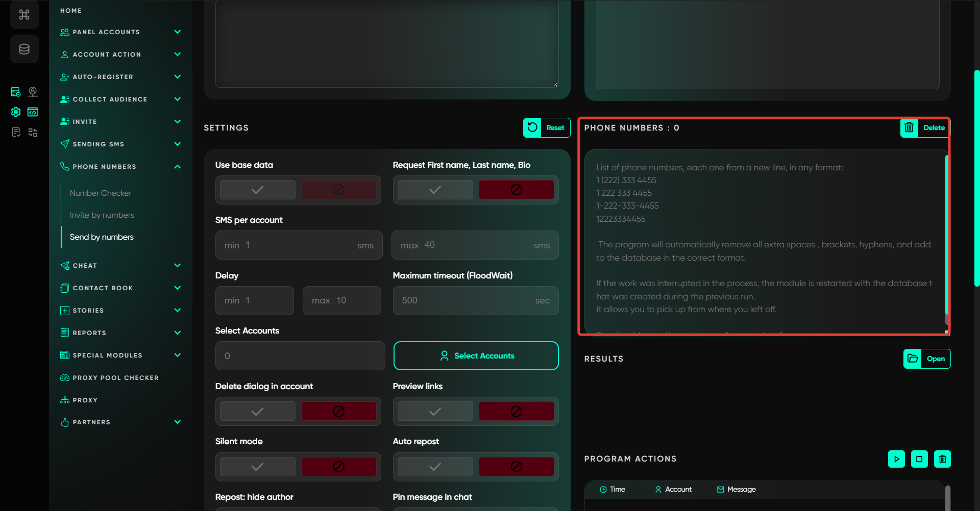Reset the settings with the Reset button
The height and width of the screenshot is (511, 980).
pyautogui.click(x=547, y=128)
